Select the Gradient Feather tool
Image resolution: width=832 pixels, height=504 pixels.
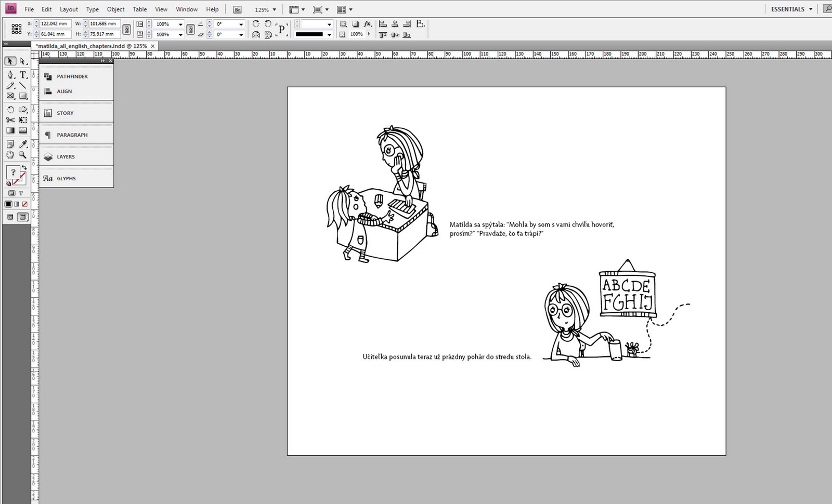click(23, 130)
